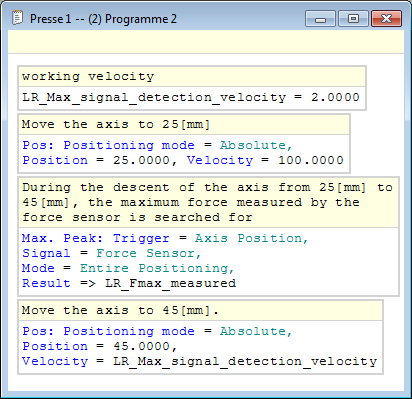Click the 'Max. Peak: Trigger = Axis Position' line
412x399 pixels.
[x=165, y=238]
